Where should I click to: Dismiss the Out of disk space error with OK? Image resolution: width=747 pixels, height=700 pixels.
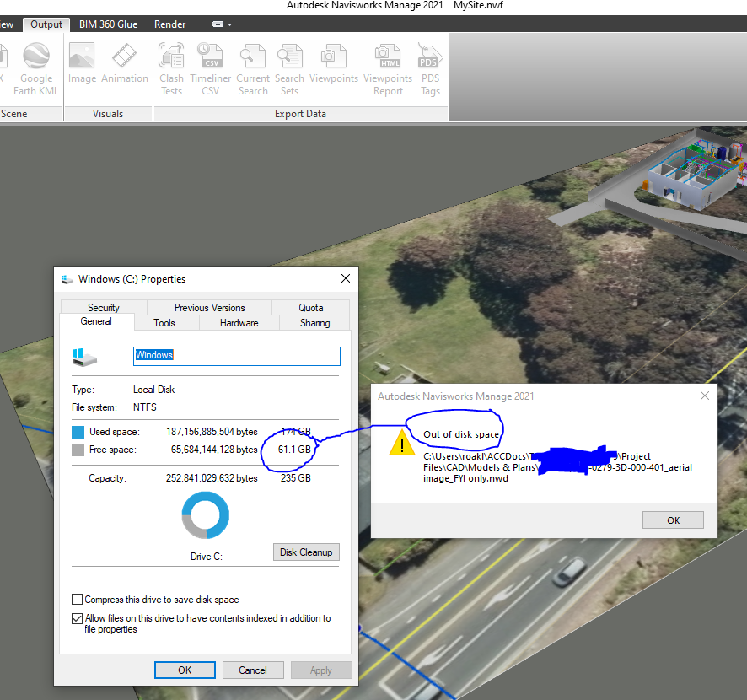tap(673, 520)
